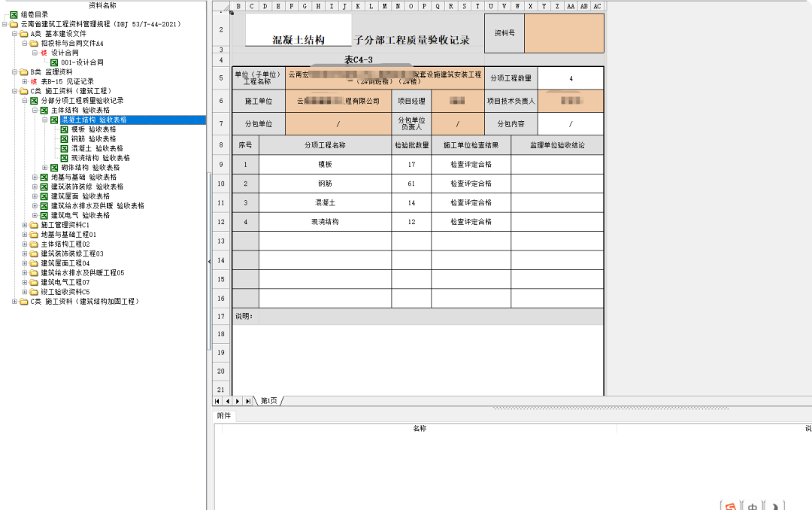Click the 检验批数量 cell showing 61
Image resolution: width=812 pixels, height=510 pixels.
(411, 184)
